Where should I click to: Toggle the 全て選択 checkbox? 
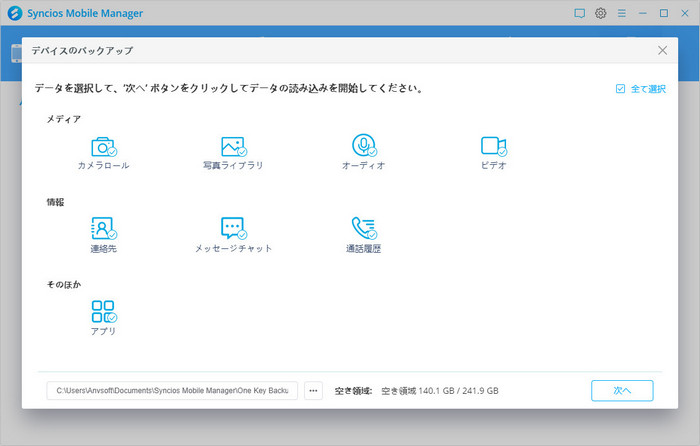point(621,89)
